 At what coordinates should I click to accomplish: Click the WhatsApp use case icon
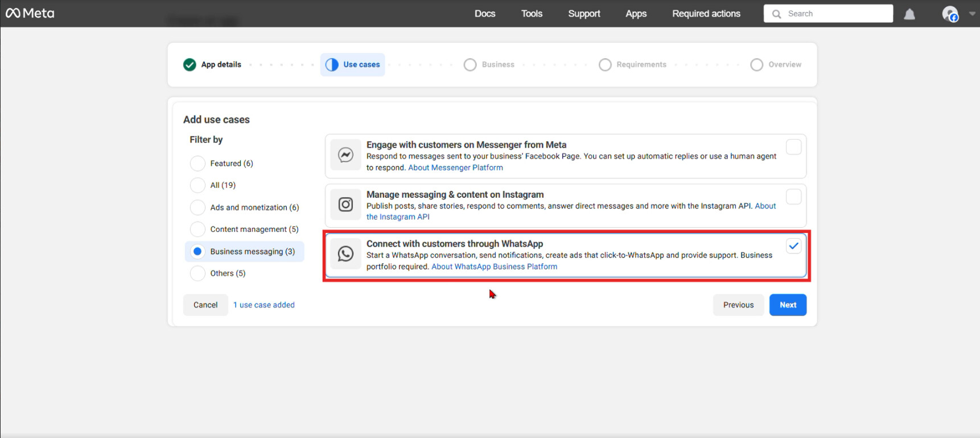[345, 254]
